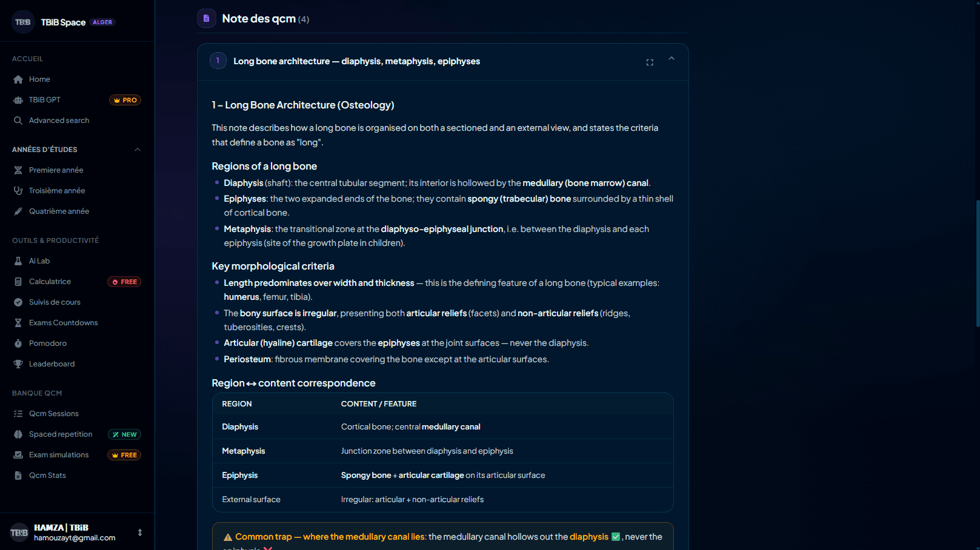This screenshot has width=980, height=550.
Task: Open Suivis de cours check icon
Action: [x=18, y=302]
